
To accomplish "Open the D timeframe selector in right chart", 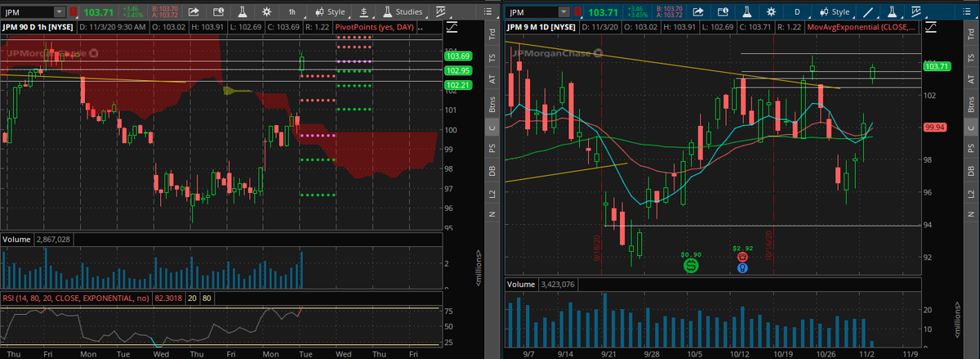I will (798, 12).
